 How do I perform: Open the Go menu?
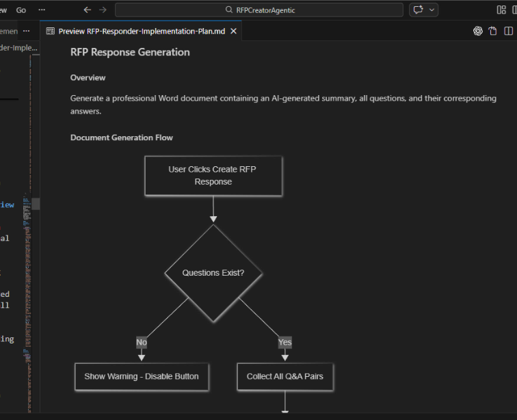coord(21,10)
